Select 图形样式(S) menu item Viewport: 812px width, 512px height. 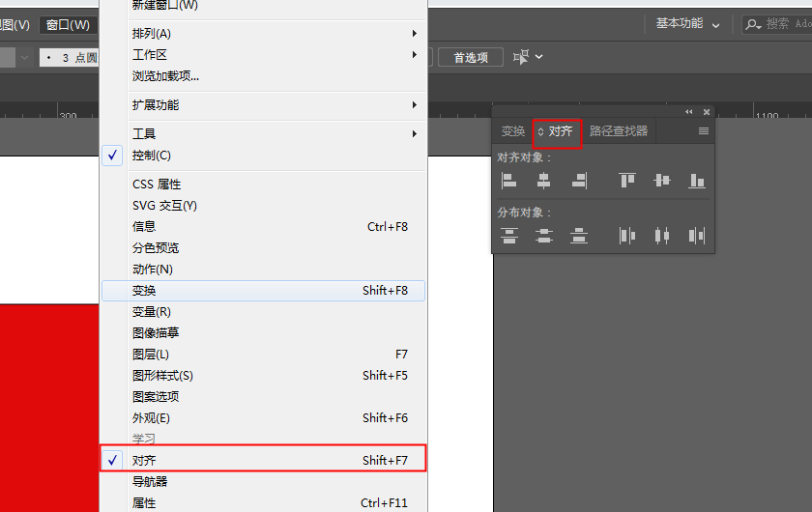coord(263,376)
